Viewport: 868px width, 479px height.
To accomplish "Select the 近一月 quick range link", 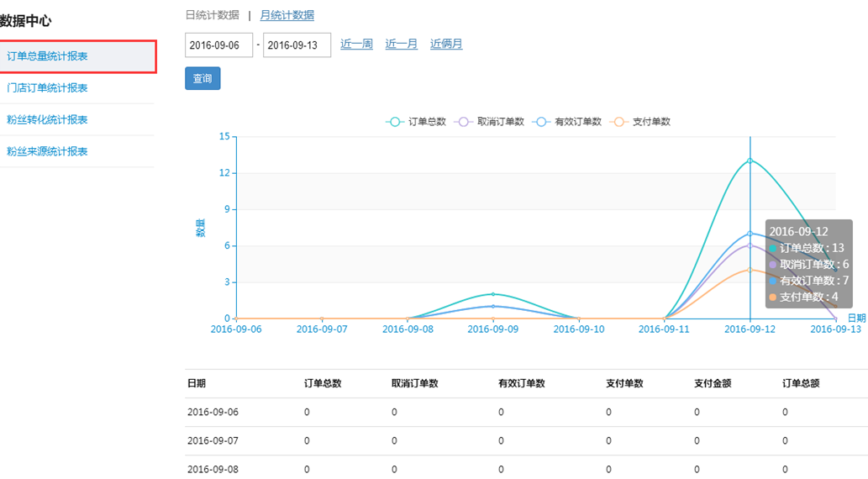I will point(402,44).
